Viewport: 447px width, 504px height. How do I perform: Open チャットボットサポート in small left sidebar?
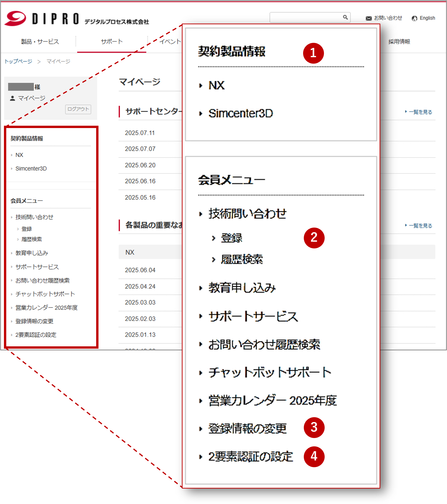pos(45,294)
